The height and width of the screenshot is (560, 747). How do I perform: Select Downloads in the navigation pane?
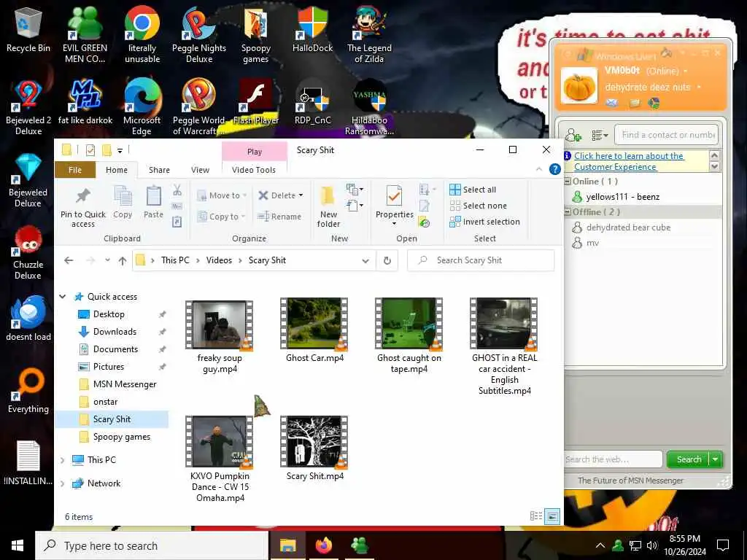[115, 332]
